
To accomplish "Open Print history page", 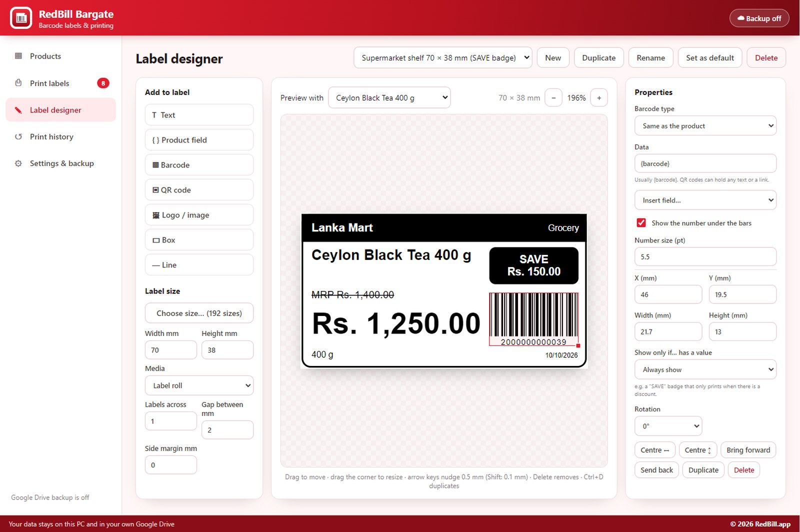I will click(x=60, y=136).
